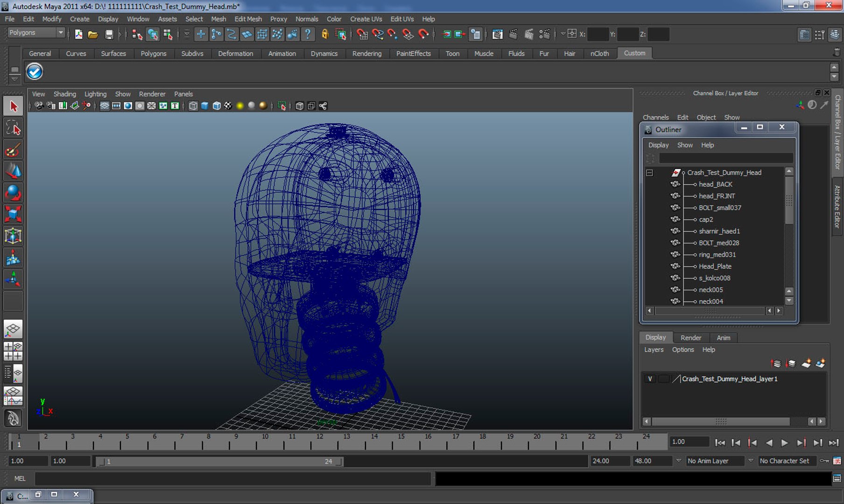Open the Polygons menu set dropdown

click(36, 33)
